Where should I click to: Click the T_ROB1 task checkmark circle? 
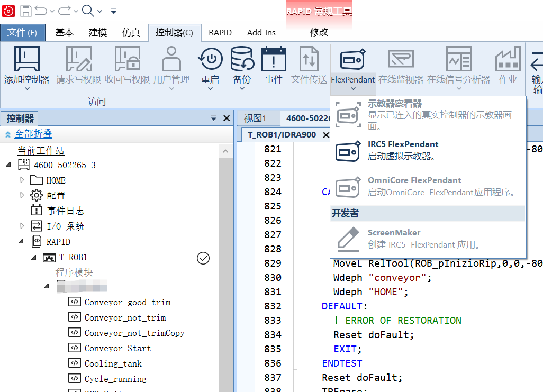pos(203,258)
